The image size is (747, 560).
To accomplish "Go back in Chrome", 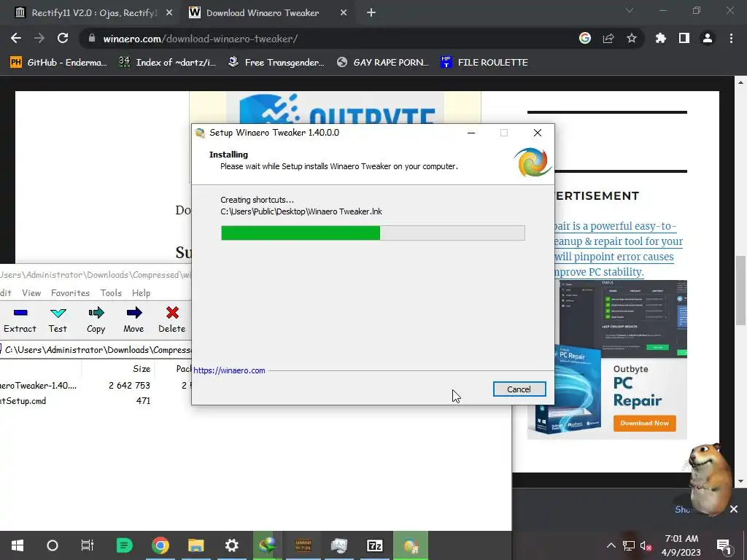I will point(16,38).
